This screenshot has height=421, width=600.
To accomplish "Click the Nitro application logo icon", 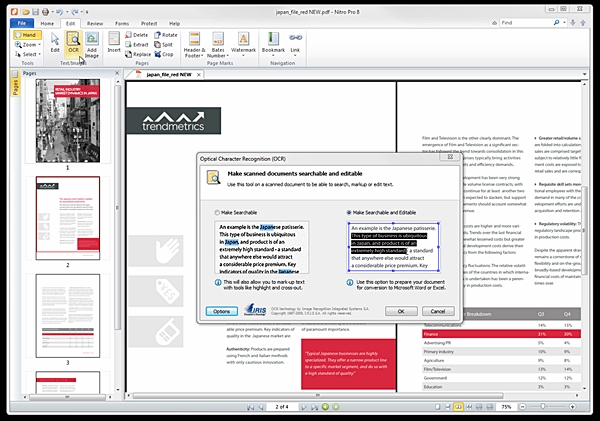I will coord(14,12).
